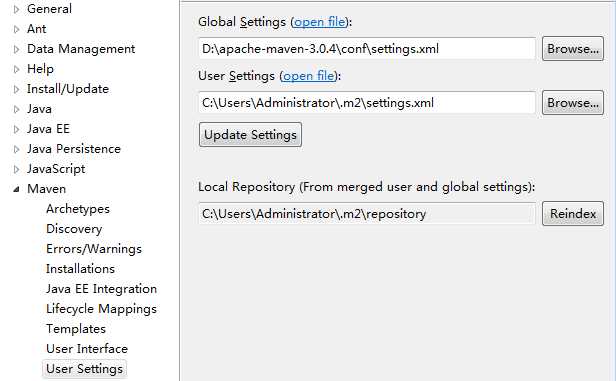Viewport: 616px width, 381px height.
Task: Expand the Java tree node arrow
Action: (16, 109)
